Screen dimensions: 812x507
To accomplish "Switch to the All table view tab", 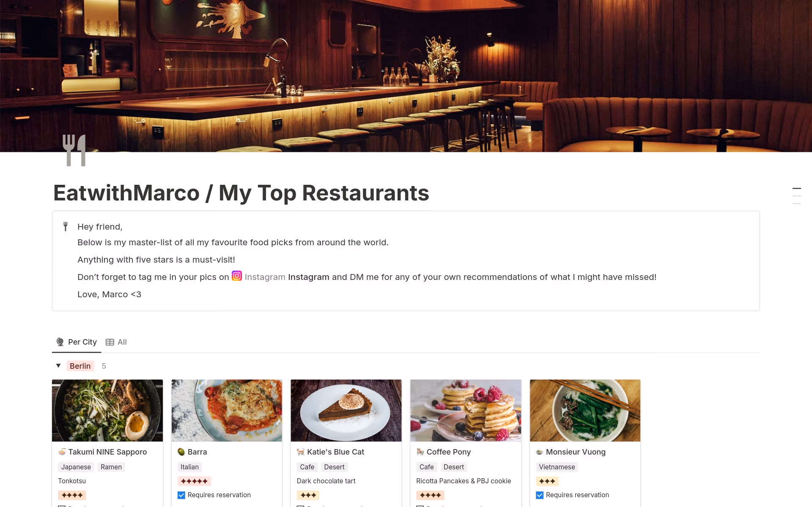I will 116,342.
